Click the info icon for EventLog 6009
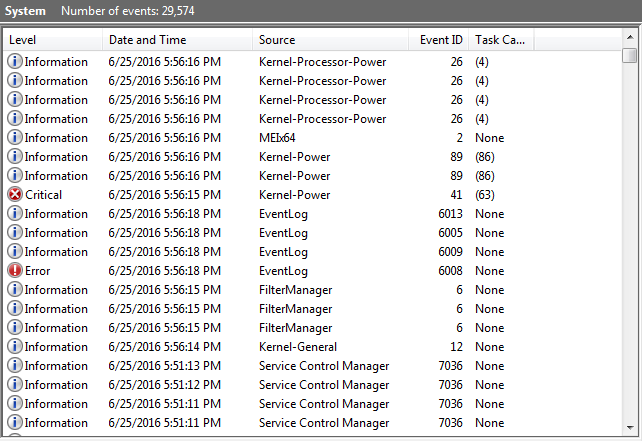 15,251
